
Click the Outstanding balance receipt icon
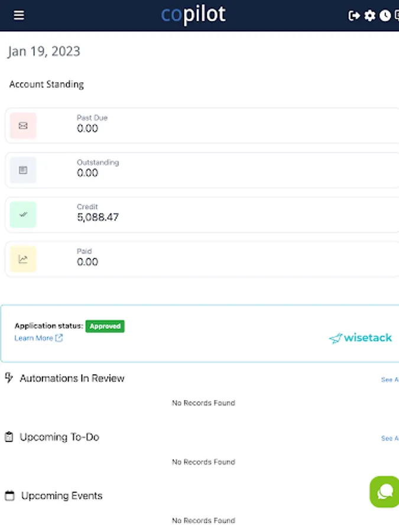click(x=22, y=170)
